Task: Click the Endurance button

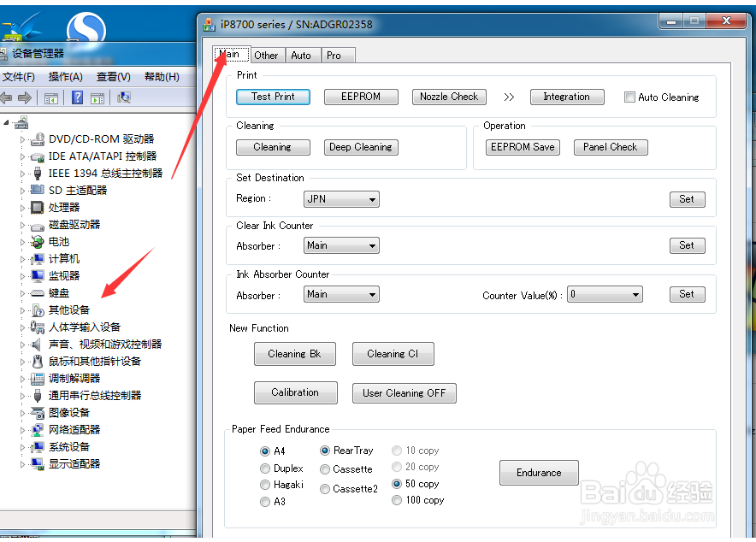Action: [539, 473]
